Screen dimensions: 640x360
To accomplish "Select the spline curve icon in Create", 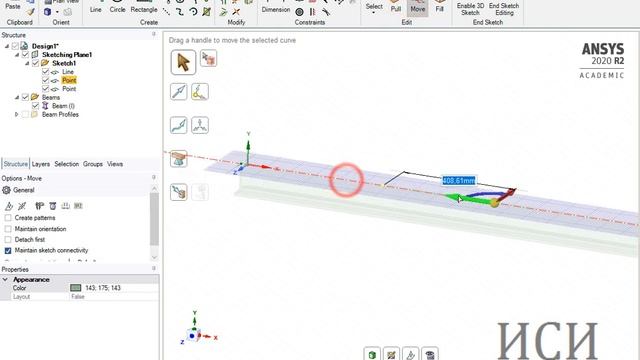I will [180, 12].
